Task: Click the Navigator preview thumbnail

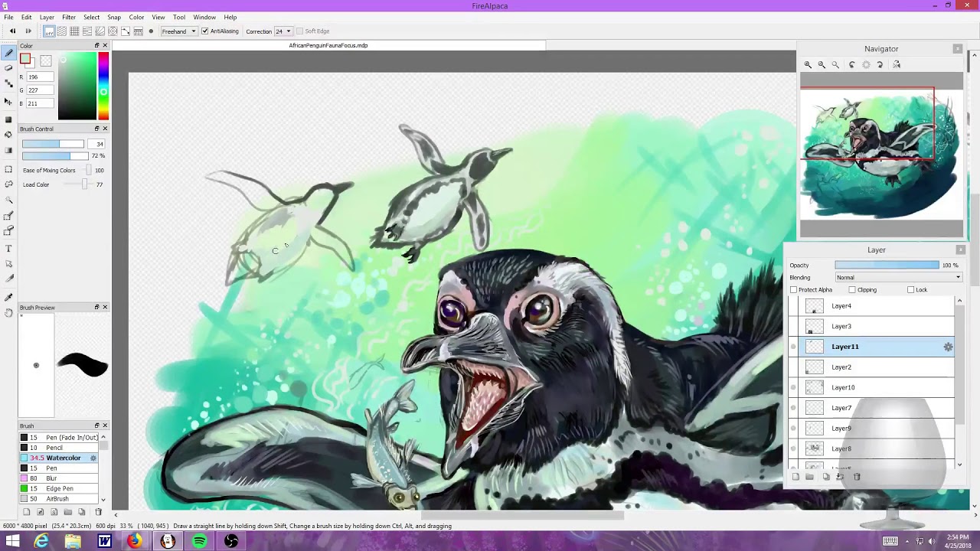Action: coord(881,155)
